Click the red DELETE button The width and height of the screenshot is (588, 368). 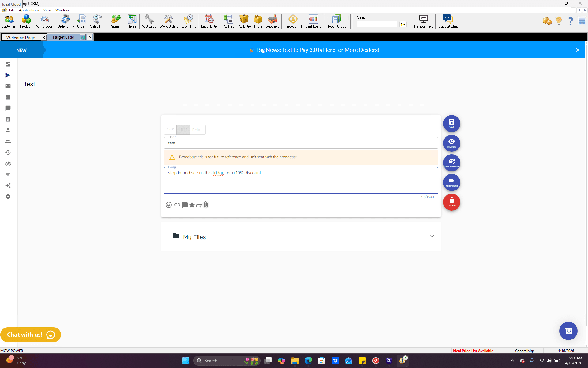tap(451, 202)
